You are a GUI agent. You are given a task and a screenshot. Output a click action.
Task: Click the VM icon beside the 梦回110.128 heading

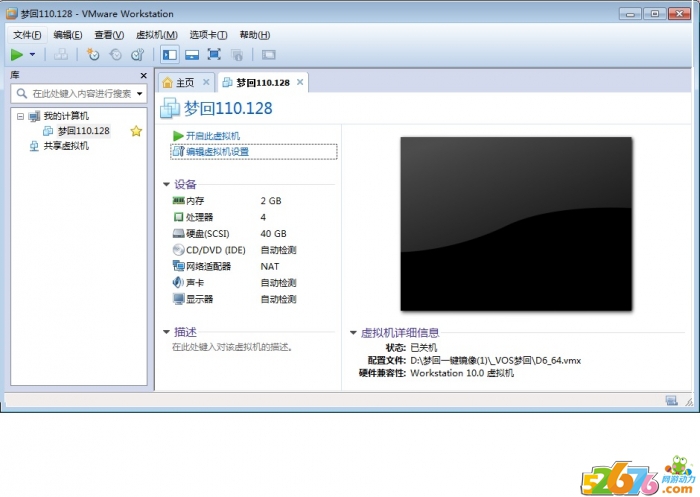point(170,108)
